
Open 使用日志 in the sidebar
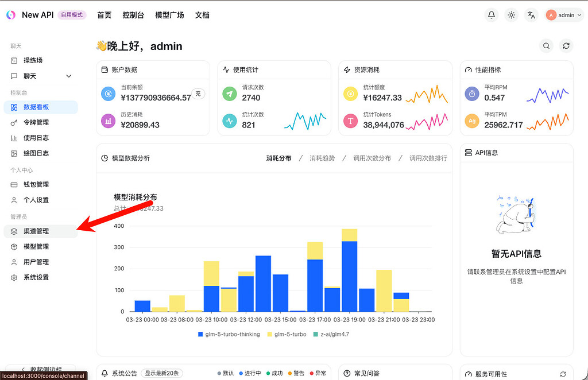pos(41,138)
